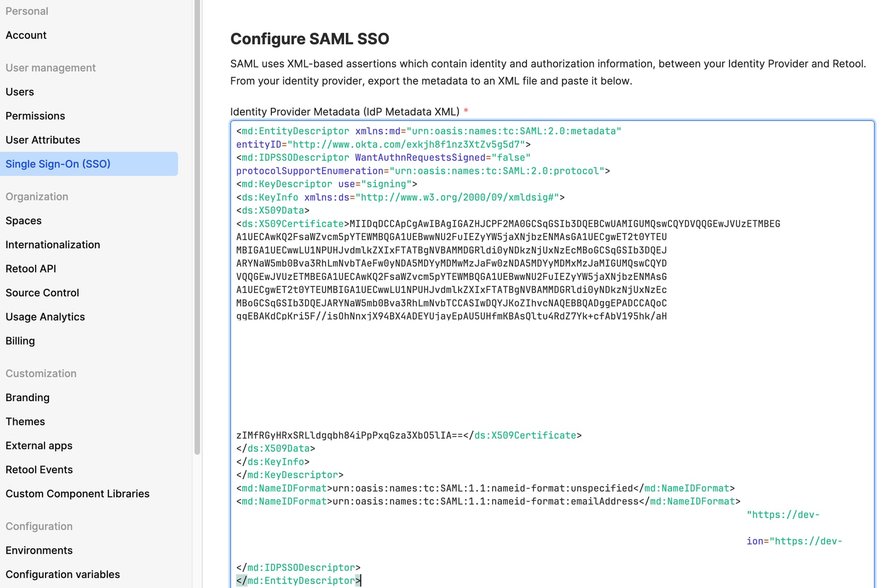884x588 pixels.
Task: Open the Account settings page
Action: pos(26,35)
